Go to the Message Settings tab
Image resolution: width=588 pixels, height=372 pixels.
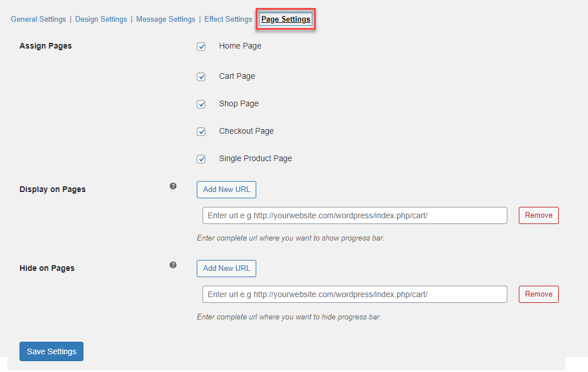coord(166,19)
